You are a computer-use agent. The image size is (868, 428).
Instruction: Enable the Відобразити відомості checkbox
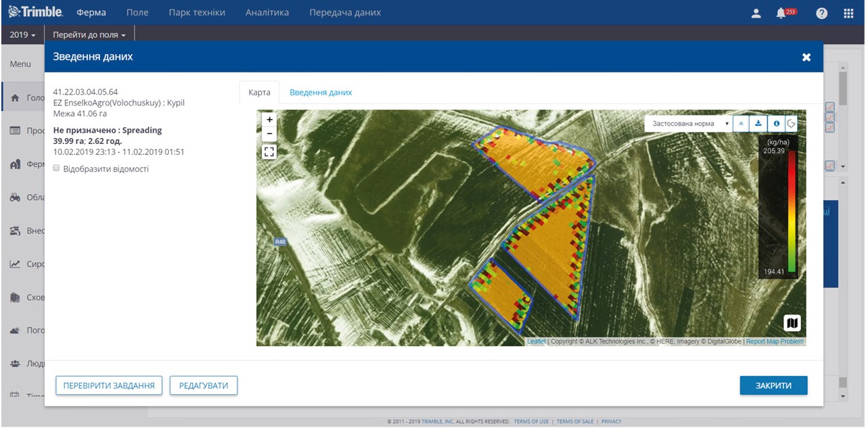click(57, 168)
